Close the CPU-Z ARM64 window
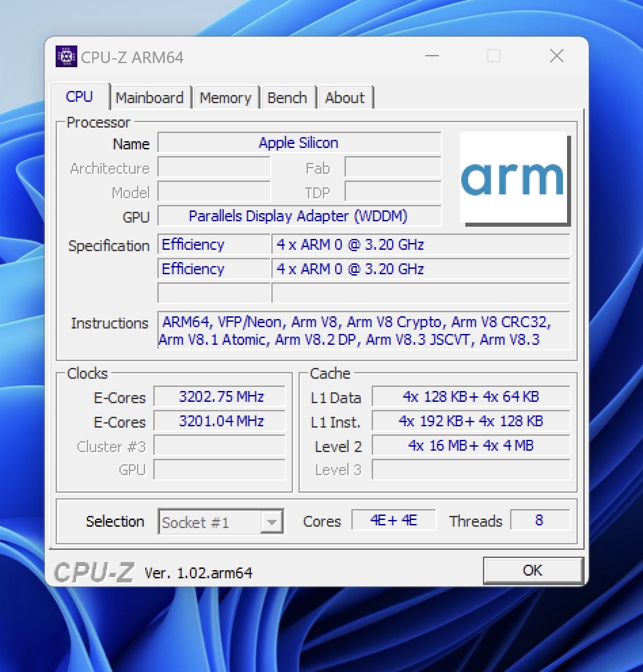The width and height of the screenshot is (643, 672). [557, 56]
